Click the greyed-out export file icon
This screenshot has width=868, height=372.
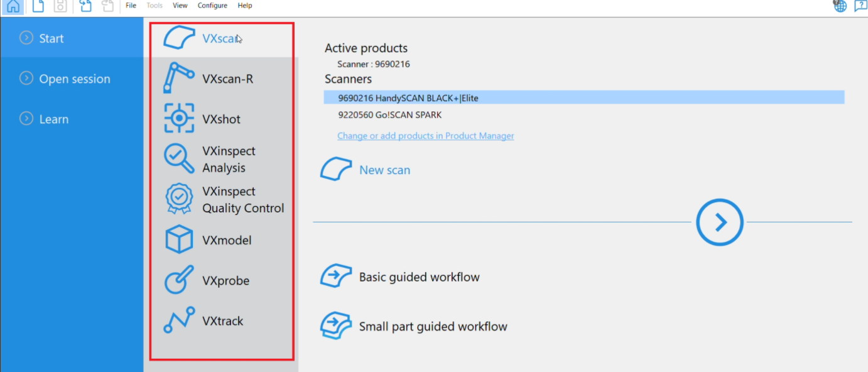[107, 6]
